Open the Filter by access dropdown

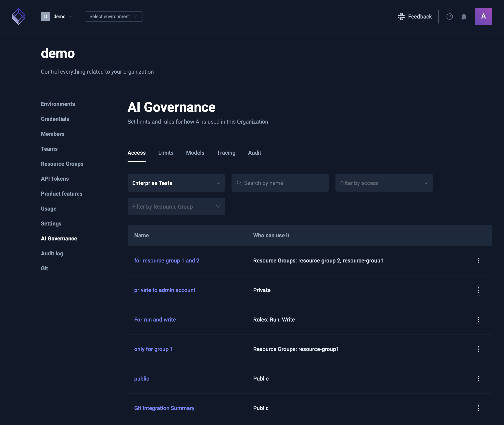[384, 183]
